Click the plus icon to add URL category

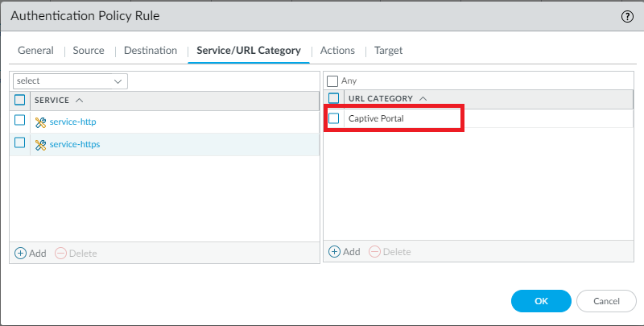click(x=335, y=251)
